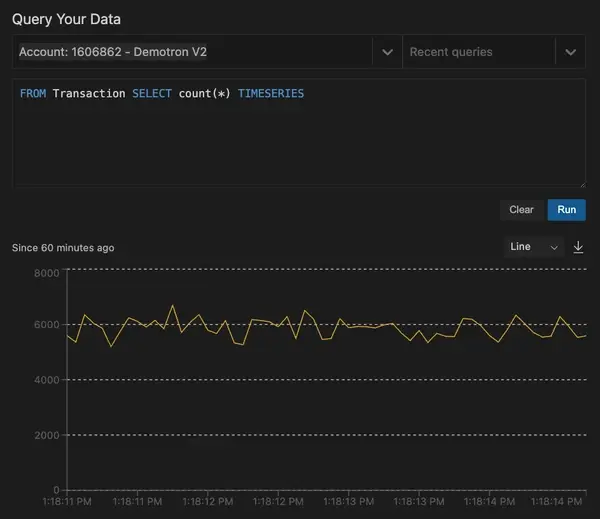Click the 4000 y-axis label
This screenshot has width=600, height=519.
point(48,380)
